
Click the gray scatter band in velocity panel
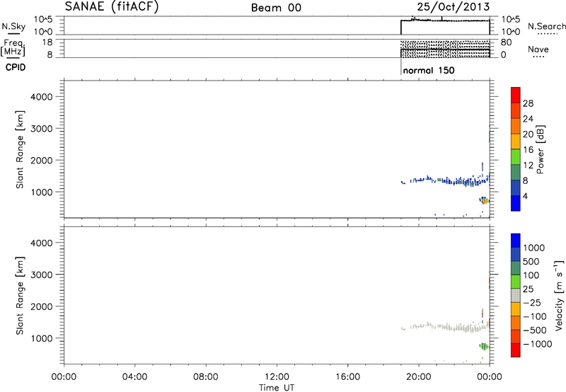[x=446, y=327]
